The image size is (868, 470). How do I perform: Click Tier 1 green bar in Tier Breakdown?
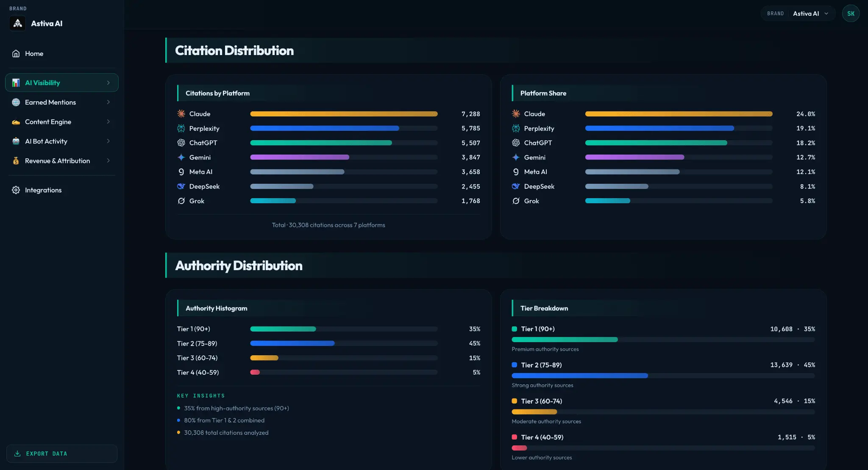tap(565, 340)
